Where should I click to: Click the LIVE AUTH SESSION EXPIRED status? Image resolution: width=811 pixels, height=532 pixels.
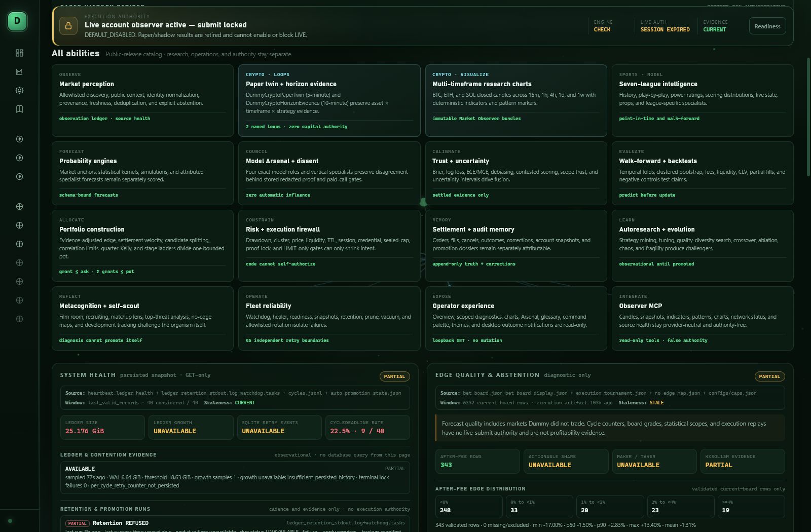coord(665,26)
